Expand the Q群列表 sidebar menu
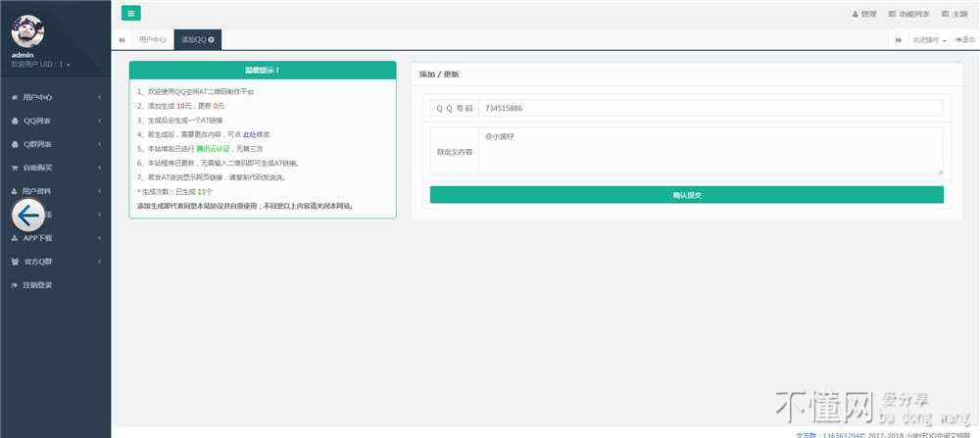 click(55, 144)
